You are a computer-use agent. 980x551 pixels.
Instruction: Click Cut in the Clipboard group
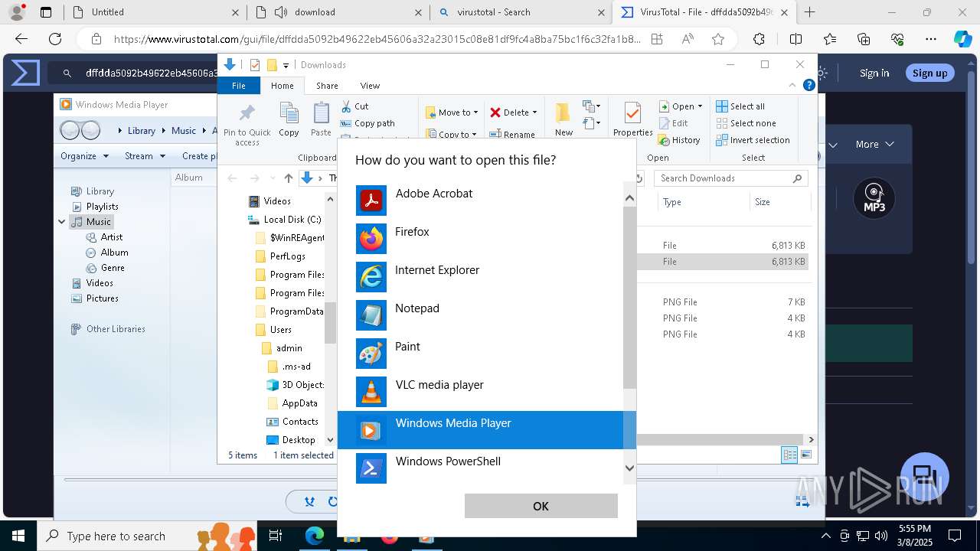tap(354, 106)
